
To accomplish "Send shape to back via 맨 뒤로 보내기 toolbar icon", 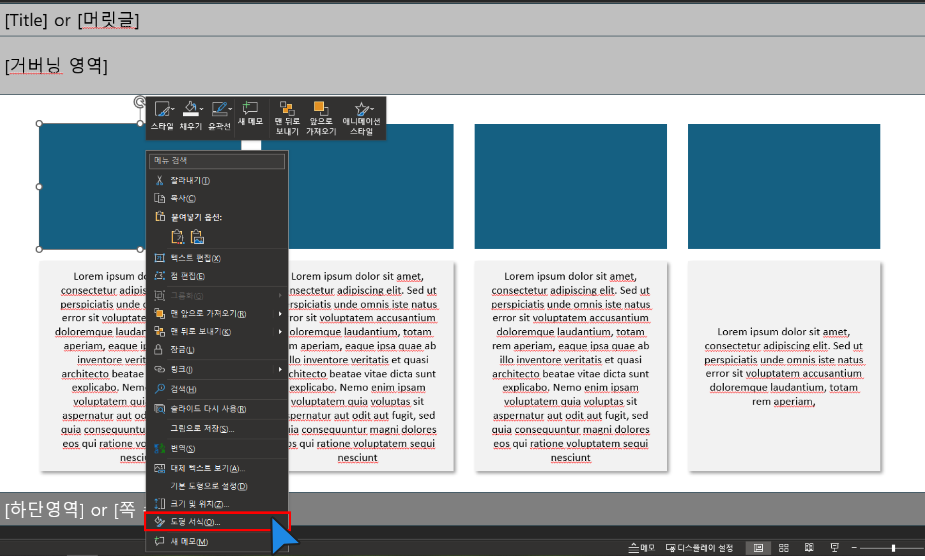I will point(287,119).
